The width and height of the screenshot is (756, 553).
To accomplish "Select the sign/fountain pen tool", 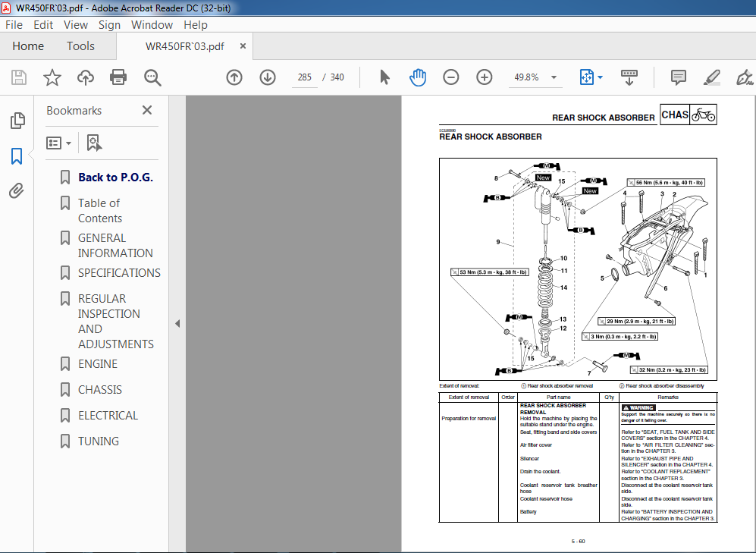I will point(745,77).
